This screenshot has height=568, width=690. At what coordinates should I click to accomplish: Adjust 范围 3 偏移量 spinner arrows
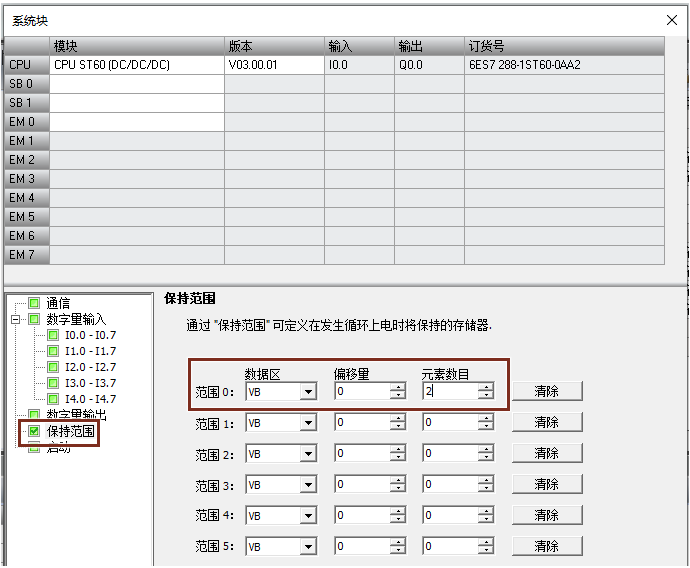click(398, 485)
